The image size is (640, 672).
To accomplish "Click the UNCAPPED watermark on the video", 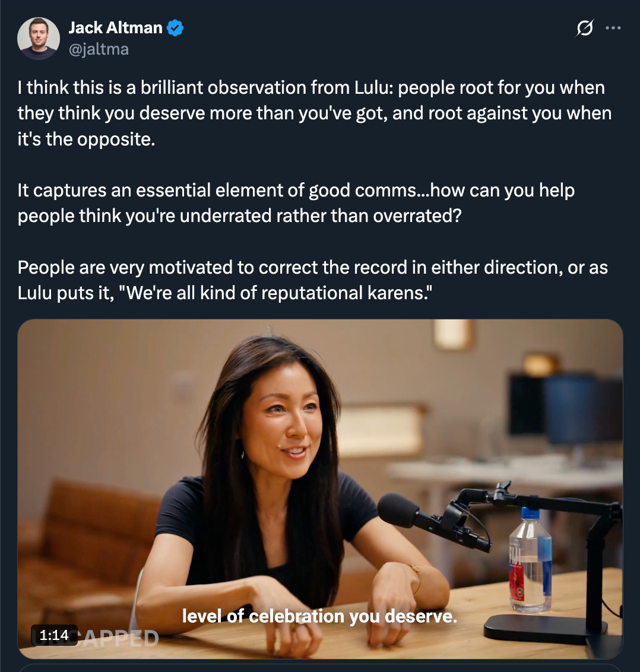I will coord(95,638).
